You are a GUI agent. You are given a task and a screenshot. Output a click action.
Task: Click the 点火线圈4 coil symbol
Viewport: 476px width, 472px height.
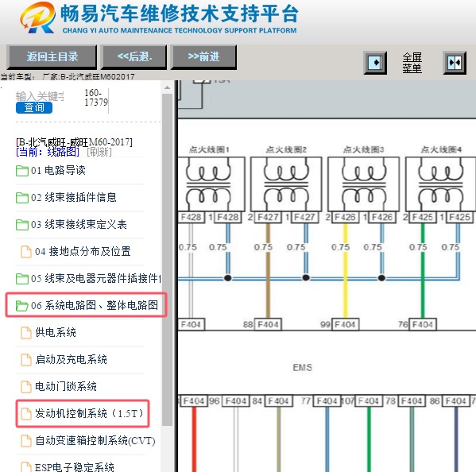tap(441, 184)
